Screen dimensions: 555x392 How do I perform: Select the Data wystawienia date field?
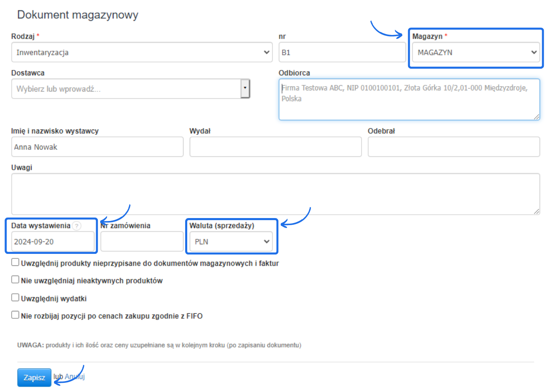50,241
